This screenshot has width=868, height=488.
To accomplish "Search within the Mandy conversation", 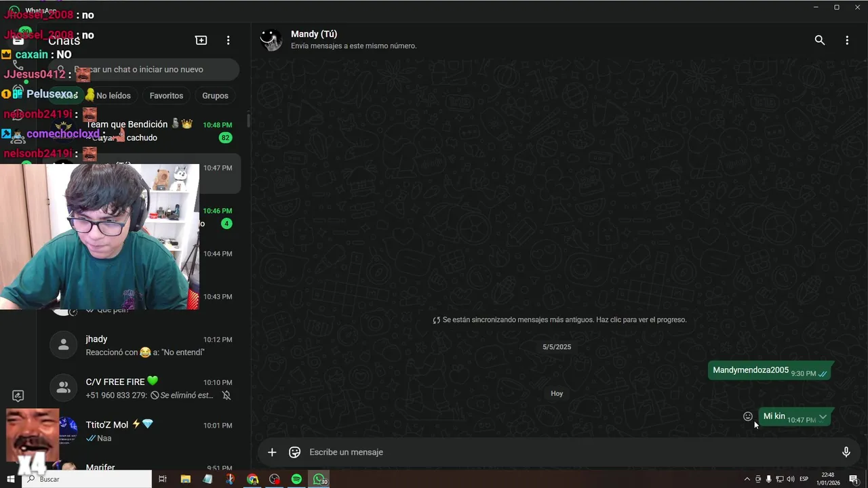I will [x=820, y=40].
